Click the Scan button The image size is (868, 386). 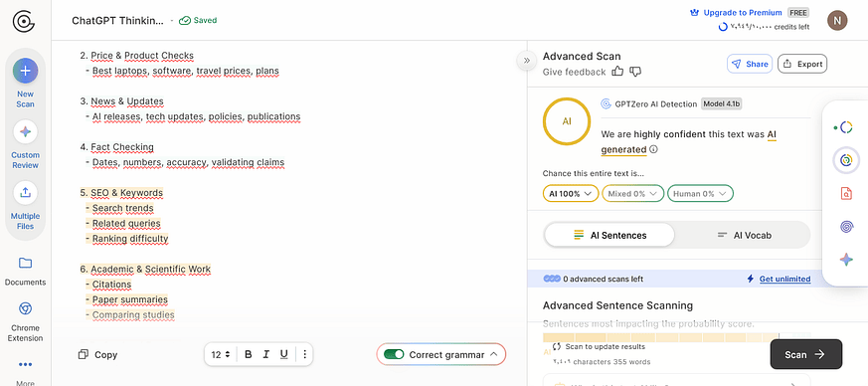pos(806,354)
